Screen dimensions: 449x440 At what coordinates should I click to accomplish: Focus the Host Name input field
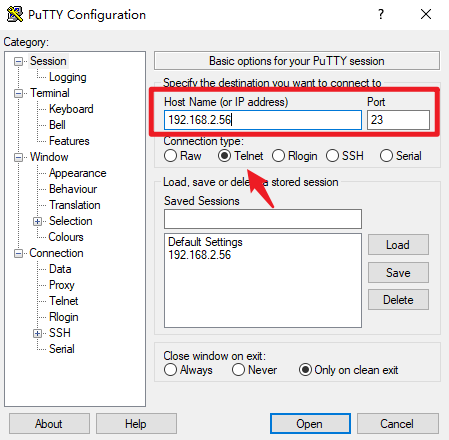point(263,120)
